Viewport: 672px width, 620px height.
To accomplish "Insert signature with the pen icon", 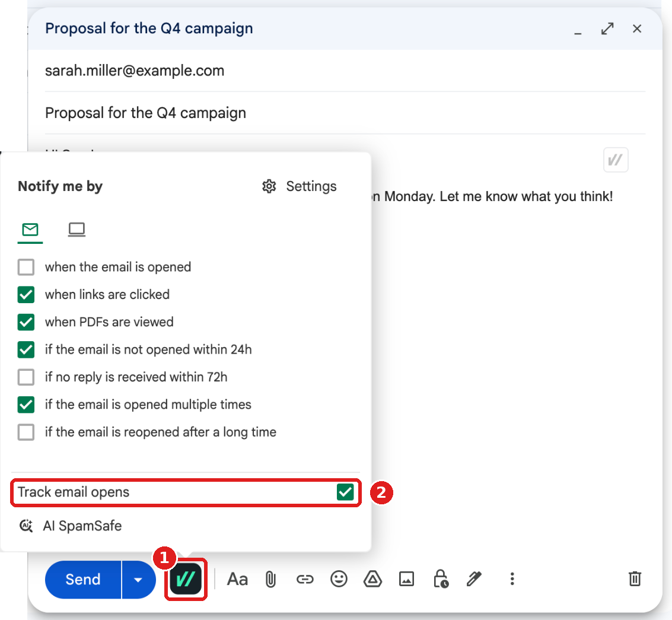I will pos(474,579).
